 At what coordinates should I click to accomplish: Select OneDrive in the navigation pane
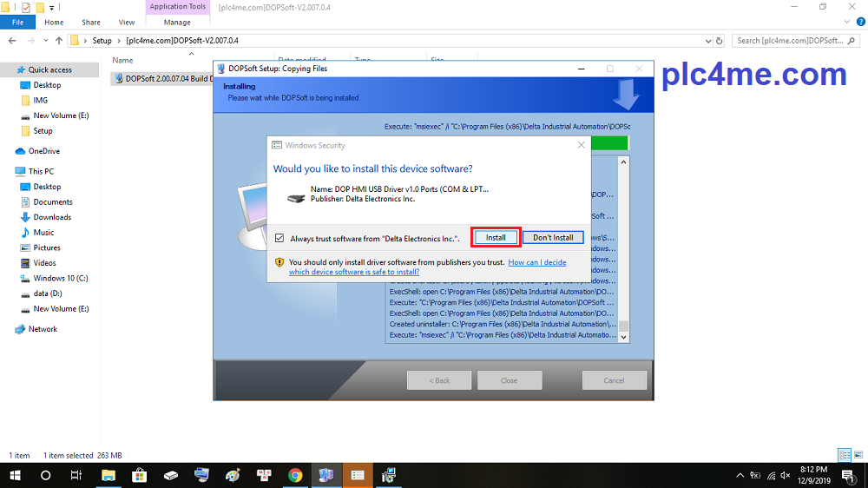point(43,151)
